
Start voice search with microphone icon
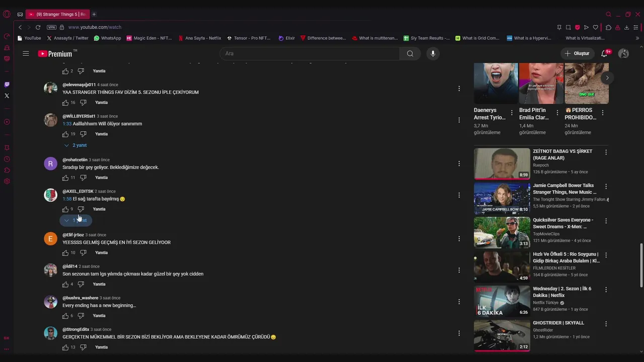click(433, 53)
